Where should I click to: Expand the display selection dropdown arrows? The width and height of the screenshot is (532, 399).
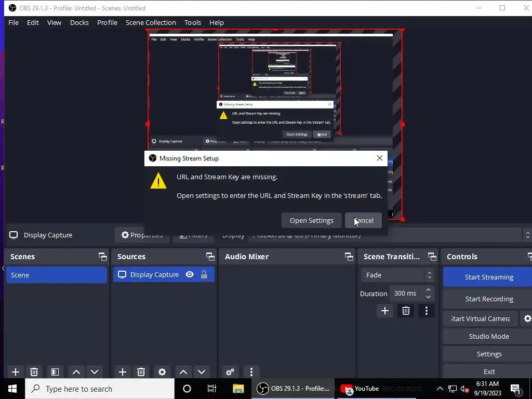[527, 235]
